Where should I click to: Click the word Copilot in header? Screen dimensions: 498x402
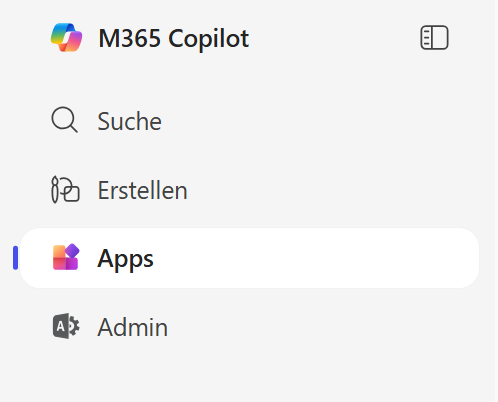coord(208,39)
